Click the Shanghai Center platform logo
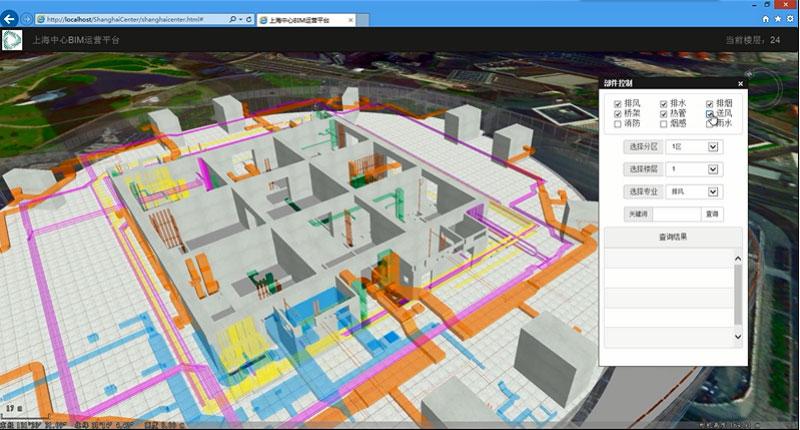800x430 pixels. click(12, 40)
